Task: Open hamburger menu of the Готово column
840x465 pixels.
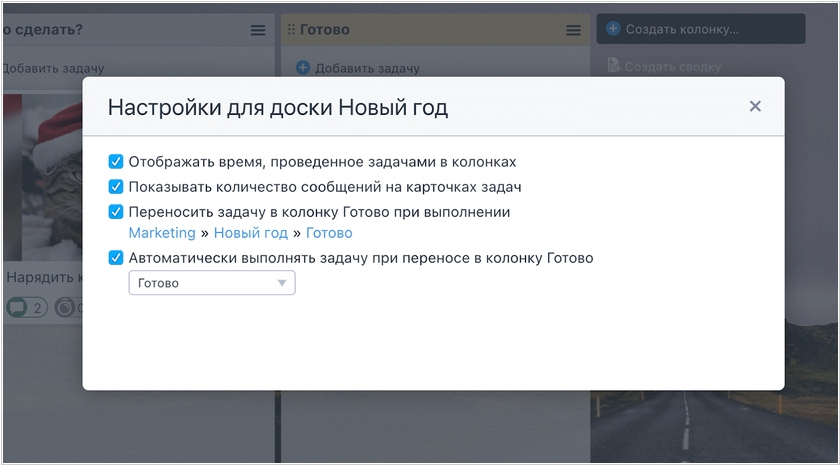Action: [573, 30]
